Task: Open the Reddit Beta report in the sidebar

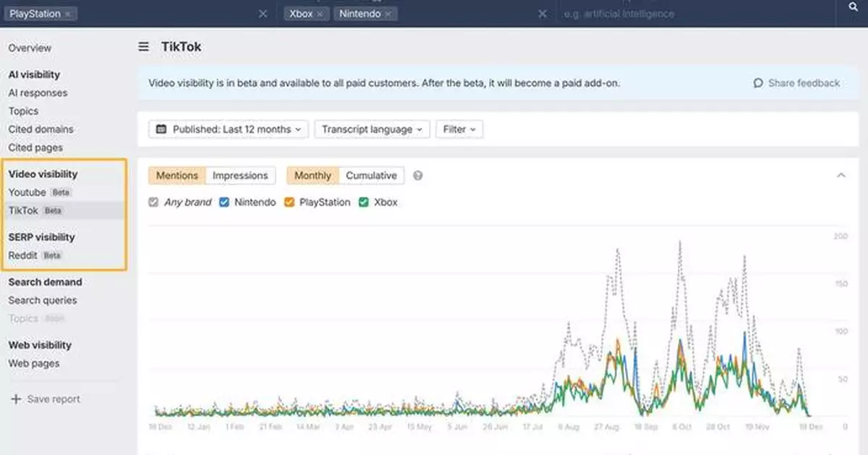Action: pos(22,255)
